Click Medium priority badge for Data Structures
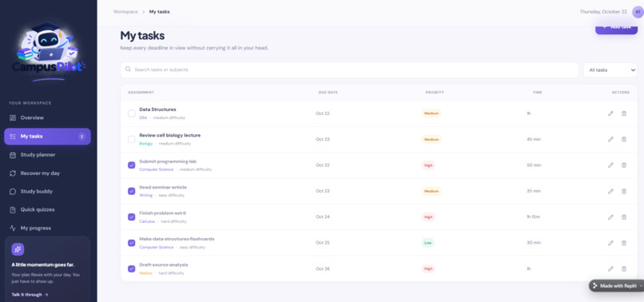This screenshot has width=644, height=302. [x=431, y=113]
